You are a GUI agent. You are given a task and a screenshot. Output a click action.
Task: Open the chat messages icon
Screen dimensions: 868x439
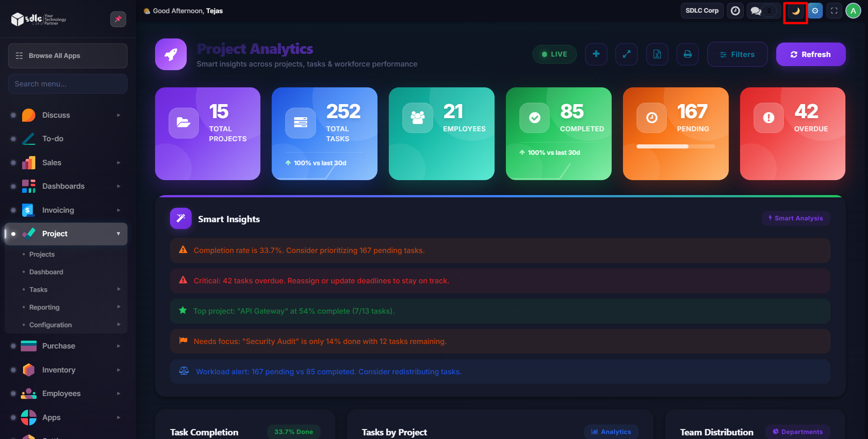click(756, 11)
